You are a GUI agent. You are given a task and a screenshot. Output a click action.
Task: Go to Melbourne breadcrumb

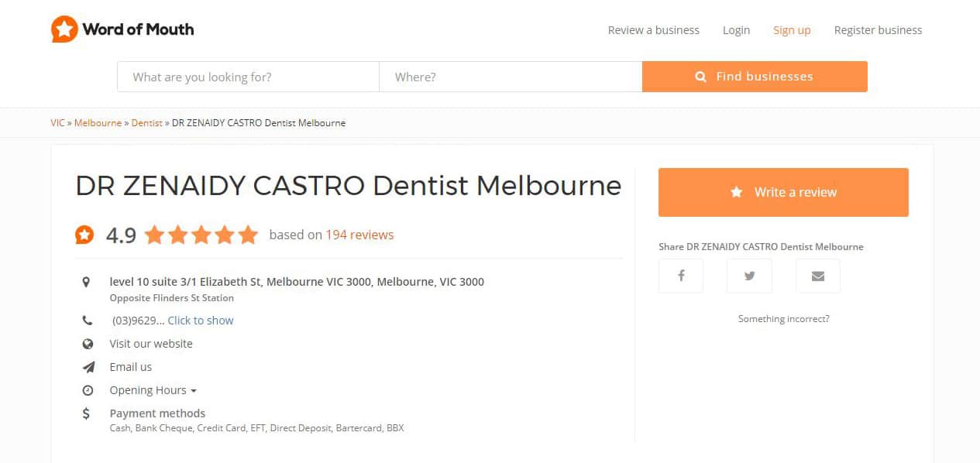coord(98,123)
